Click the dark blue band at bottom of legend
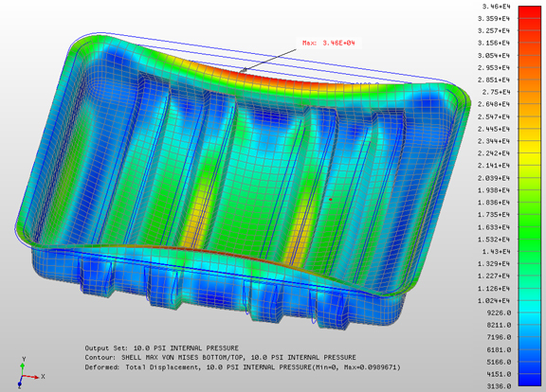The width and height of the screenshot is (546, 392). [530, 380]
